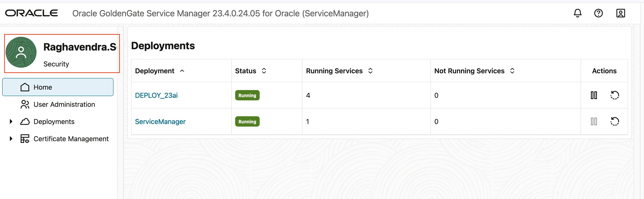Image resolution: width=644 pixels, height=199 pixels.
Task: Click the help question mark icon
Action: tap(598, 13)
